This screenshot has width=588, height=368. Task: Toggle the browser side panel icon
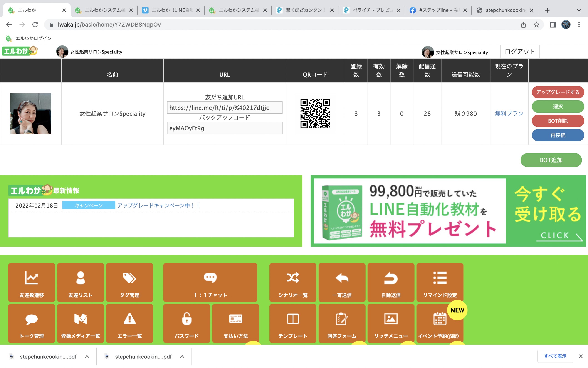pos(553,25)
